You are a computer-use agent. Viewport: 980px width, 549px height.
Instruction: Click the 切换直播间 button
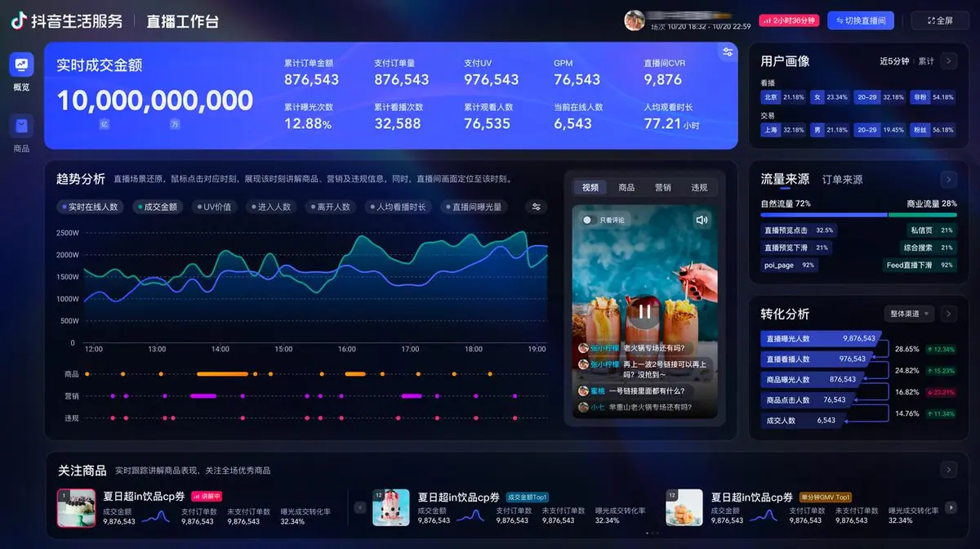(861, 20)
